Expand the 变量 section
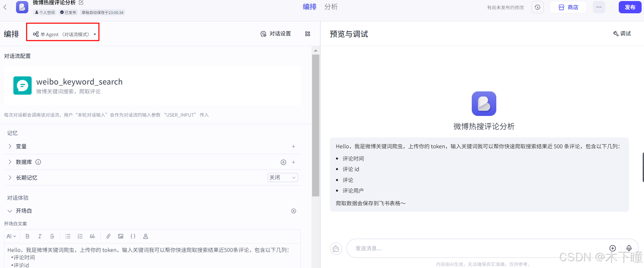This screenshot has width=644, height=268. 10,146
